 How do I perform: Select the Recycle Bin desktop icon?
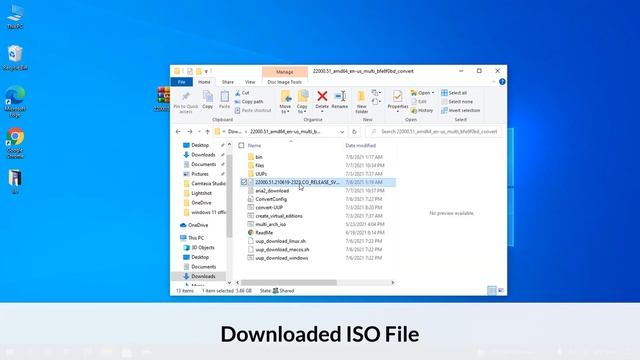pos(15,58)
